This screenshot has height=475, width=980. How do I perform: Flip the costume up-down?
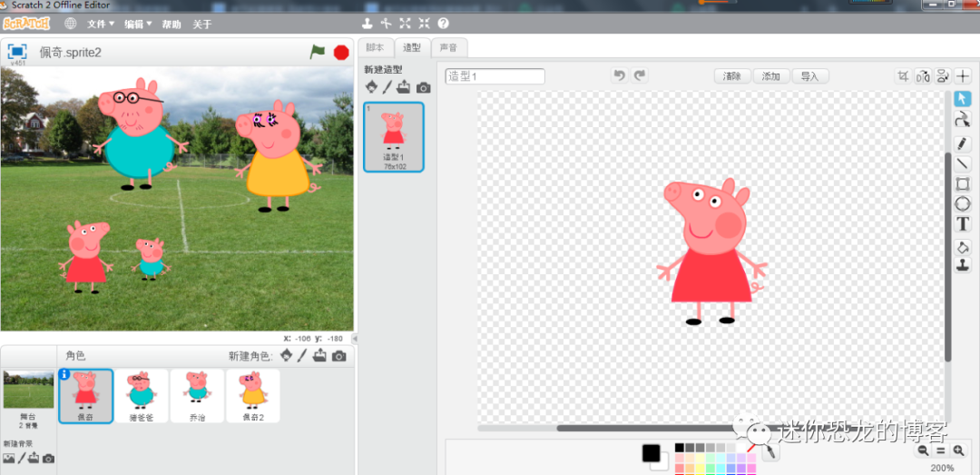click(943, 76)
